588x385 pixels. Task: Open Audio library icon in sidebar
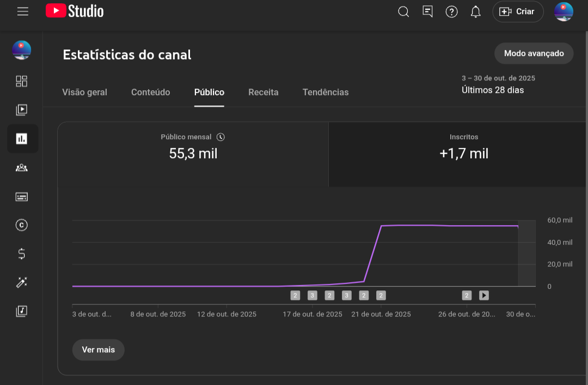(22, 311)
